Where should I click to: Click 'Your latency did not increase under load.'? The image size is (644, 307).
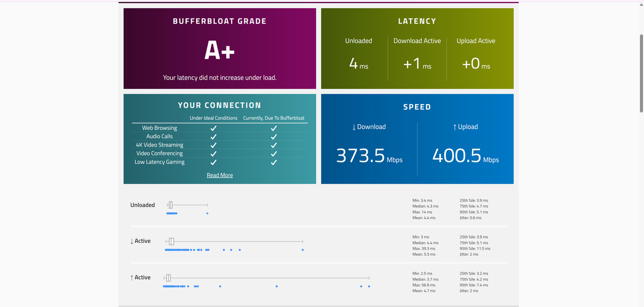pos(220,78)
